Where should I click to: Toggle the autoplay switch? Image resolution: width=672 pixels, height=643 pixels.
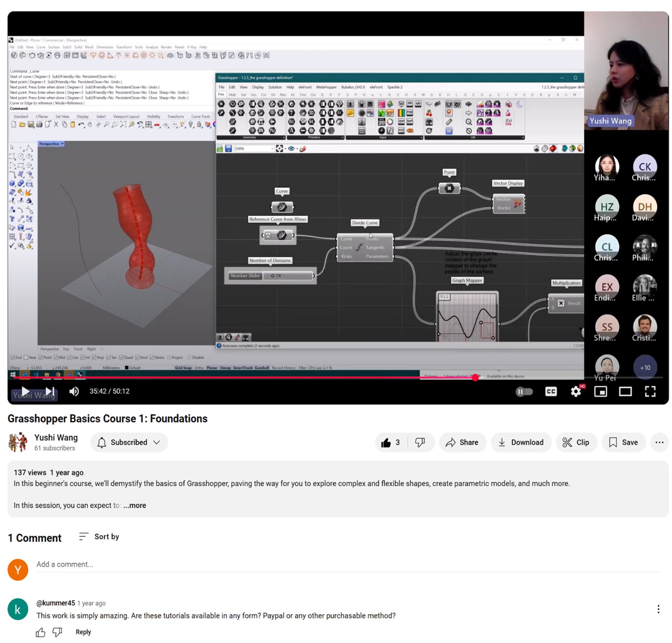[x=524, y=392]
